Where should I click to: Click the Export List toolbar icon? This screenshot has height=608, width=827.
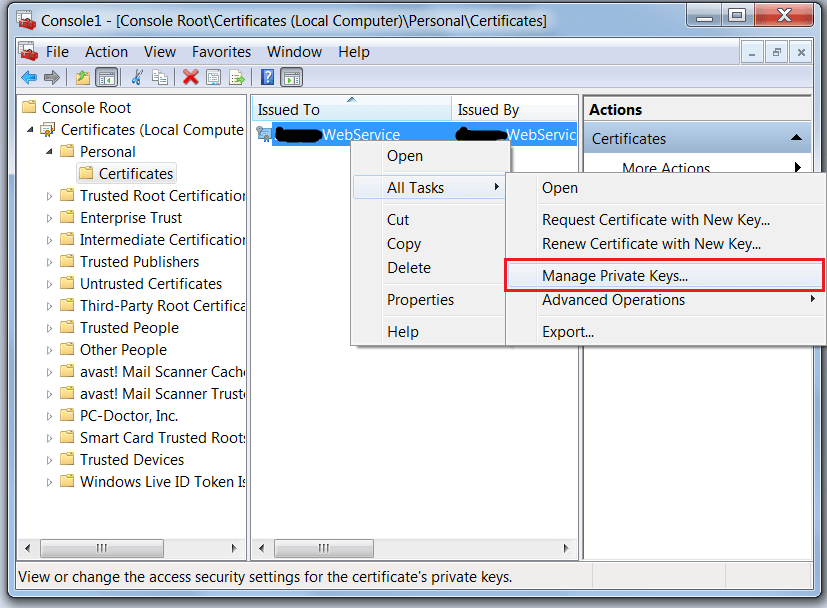click(237, 78)
